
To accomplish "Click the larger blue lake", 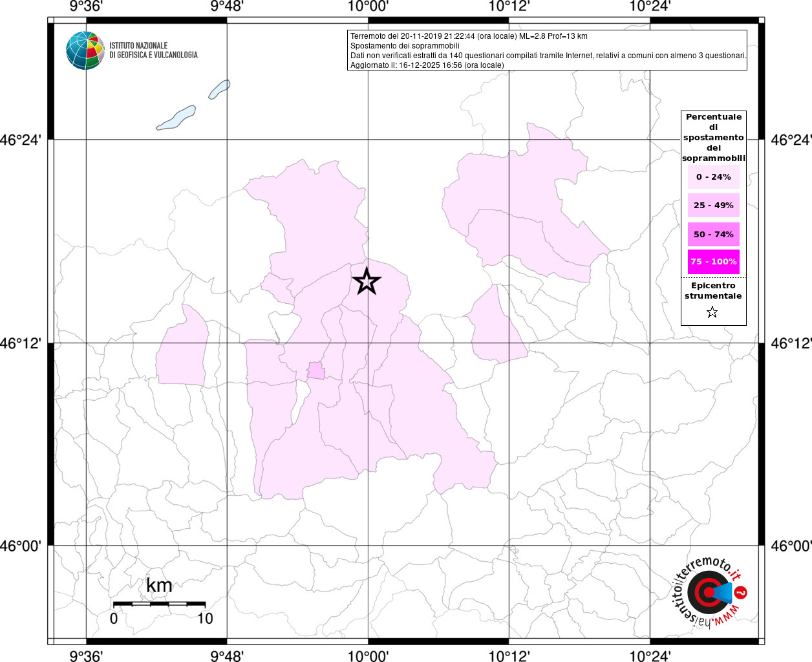I will click(176, 118).
